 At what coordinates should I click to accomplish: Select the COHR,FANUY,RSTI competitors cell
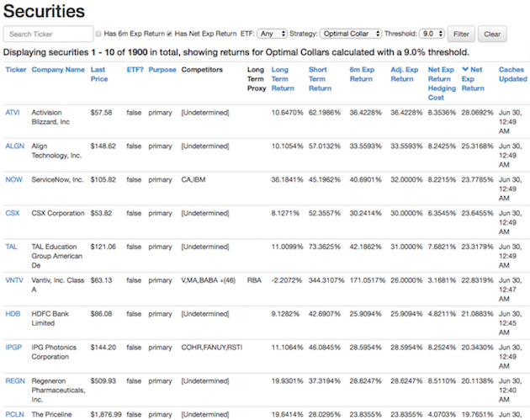[212, 348]
